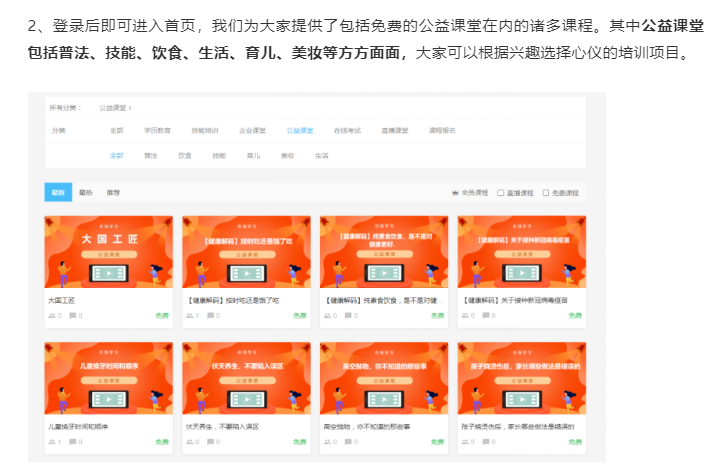This screenshot has height=469, width=714.
Task: Click comment icon on 关于接种新冠病毒疫苗 card
Action: 486,316
